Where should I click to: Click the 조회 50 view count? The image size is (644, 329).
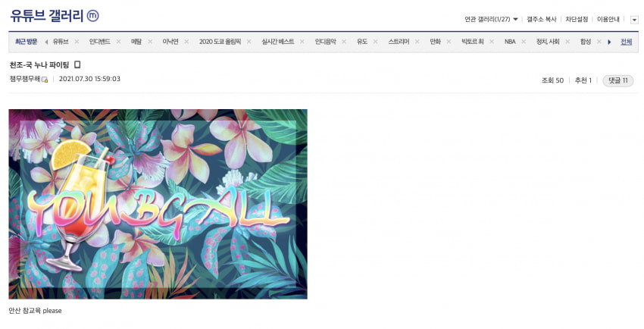pyautogui.click(x=552, y=80)
